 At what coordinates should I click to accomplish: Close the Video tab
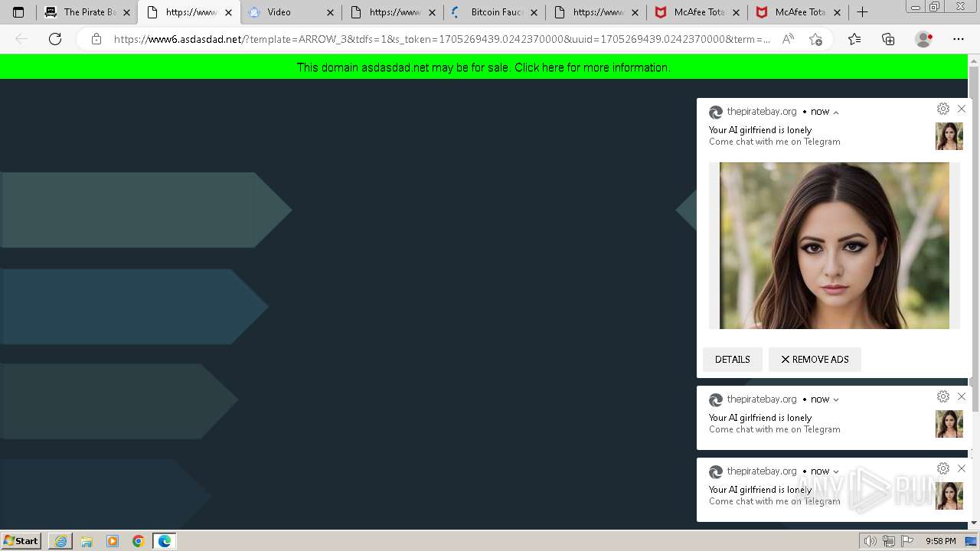coord(330,12)
